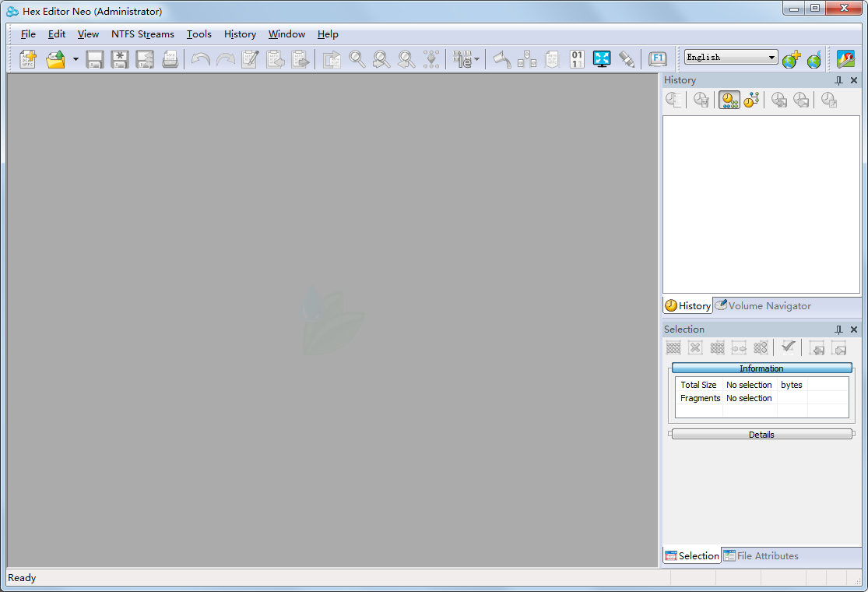Click the save selection icon

pyautogui.click(x=838, y=347)
